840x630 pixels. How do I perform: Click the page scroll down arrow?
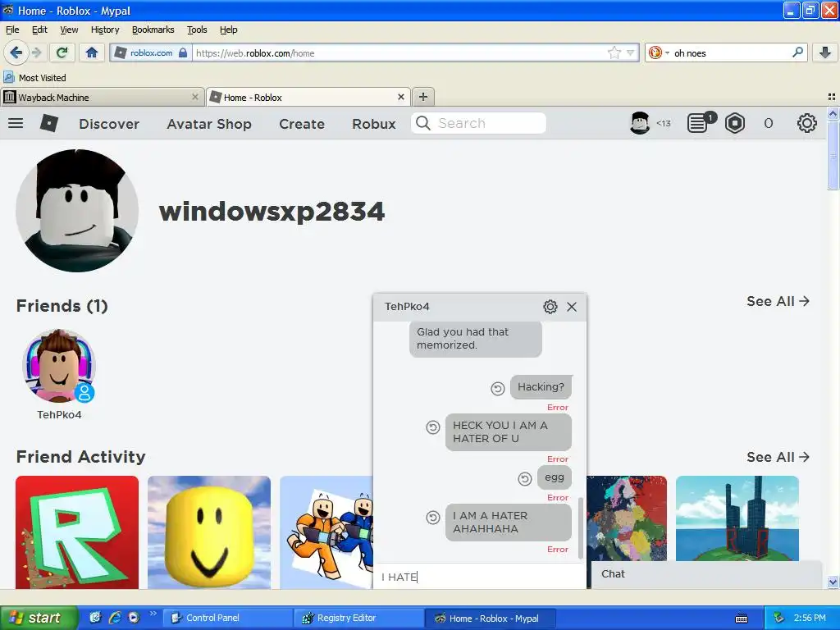pos(833,582)
